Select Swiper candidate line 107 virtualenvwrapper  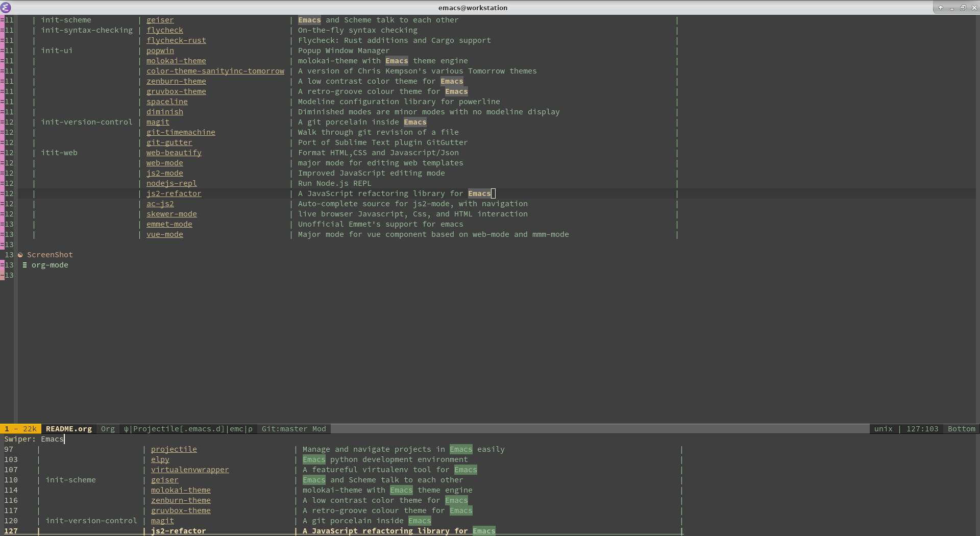(x=342, y=470)
